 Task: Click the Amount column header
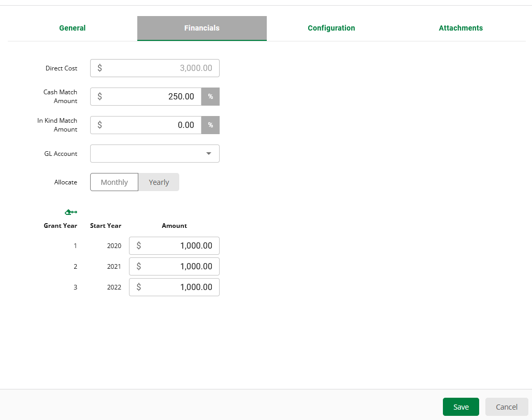(175, 226)
